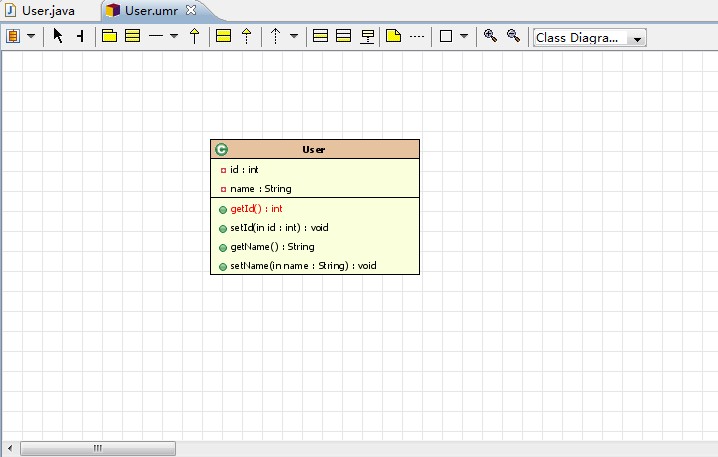Switch to the User.java tab
The height and width of the screenshot is (457, 718).
(47, 10)
